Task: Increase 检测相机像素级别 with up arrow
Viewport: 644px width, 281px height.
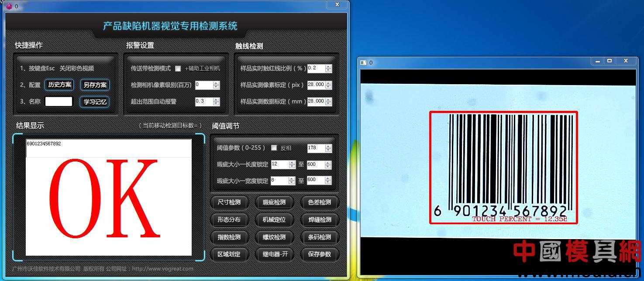Action: pyautogui.click(x=216, y=83)
